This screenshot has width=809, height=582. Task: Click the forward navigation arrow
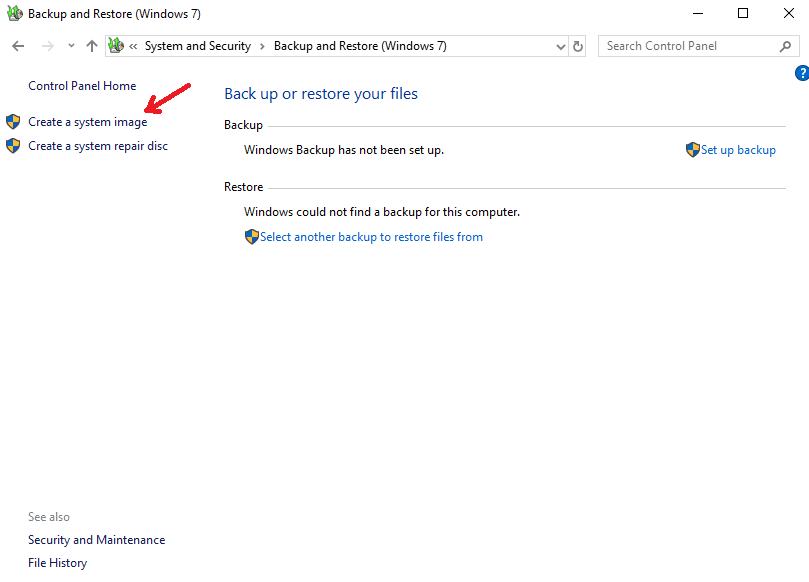click(x=47, y=46)
